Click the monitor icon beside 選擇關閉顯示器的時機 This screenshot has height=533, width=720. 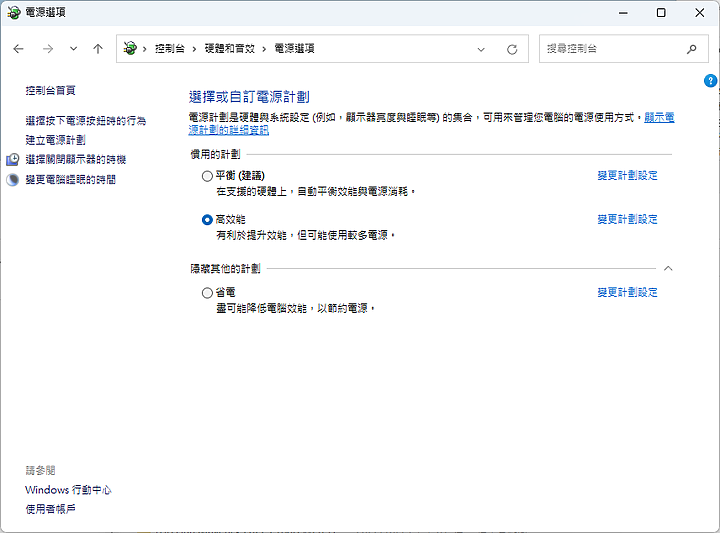pyautogui.click(x=13, y=159)
